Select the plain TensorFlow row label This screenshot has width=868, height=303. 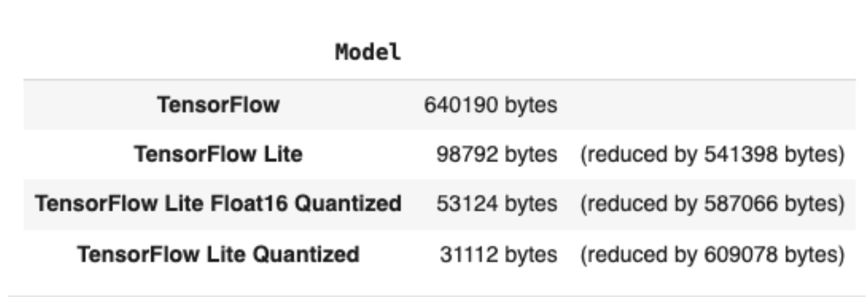218,105
